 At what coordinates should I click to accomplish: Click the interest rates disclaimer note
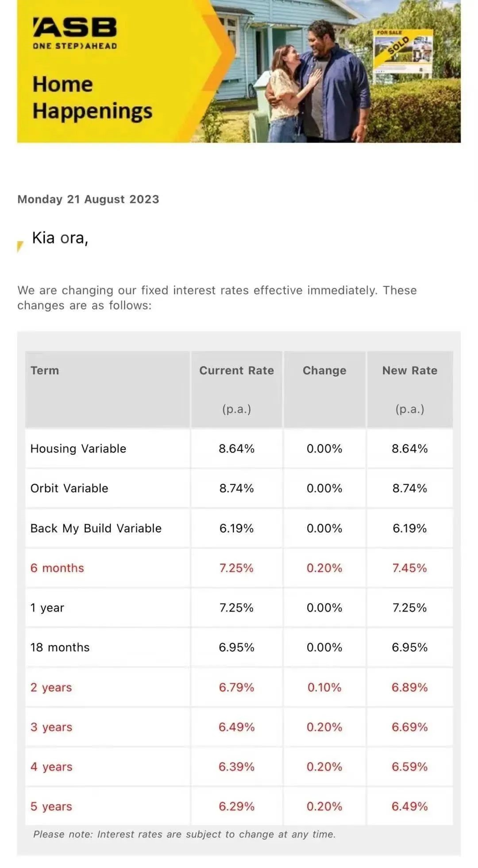(184, 834)
